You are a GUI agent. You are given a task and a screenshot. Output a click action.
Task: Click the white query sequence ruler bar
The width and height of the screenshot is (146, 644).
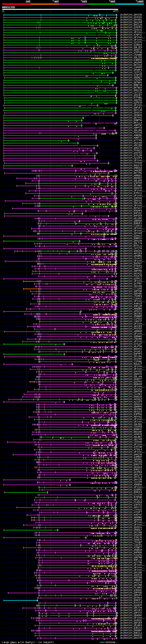(x=60, y=10)
